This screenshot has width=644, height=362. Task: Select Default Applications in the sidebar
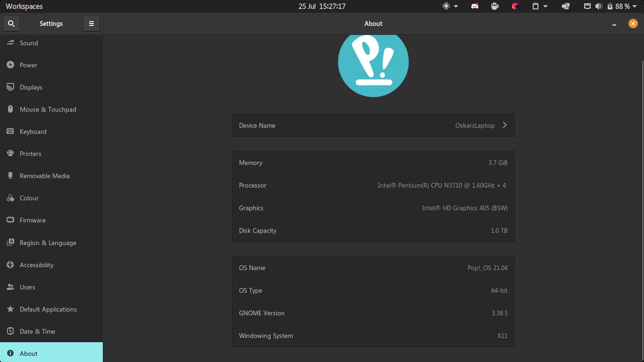click(x=51, y=309)
